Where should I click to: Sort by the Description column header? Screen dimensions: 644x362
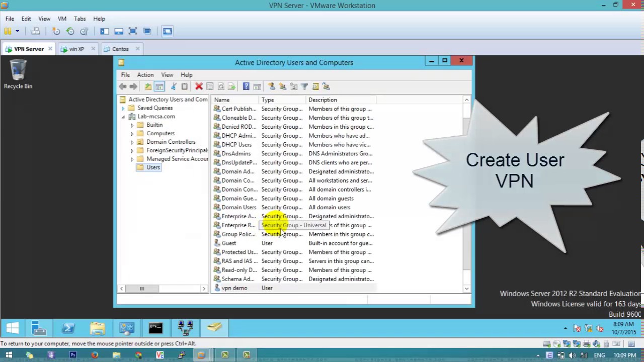click(341, 100)
